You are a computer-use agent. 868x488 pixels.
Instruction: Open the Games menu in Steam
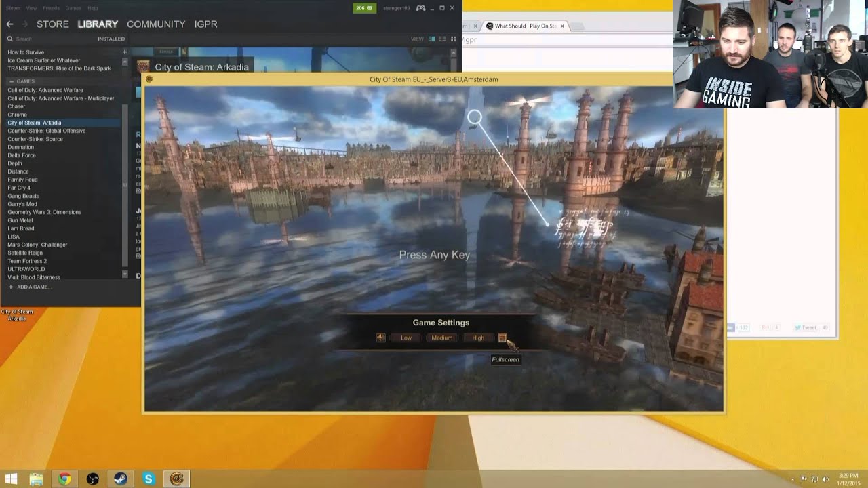pos(73,8)
